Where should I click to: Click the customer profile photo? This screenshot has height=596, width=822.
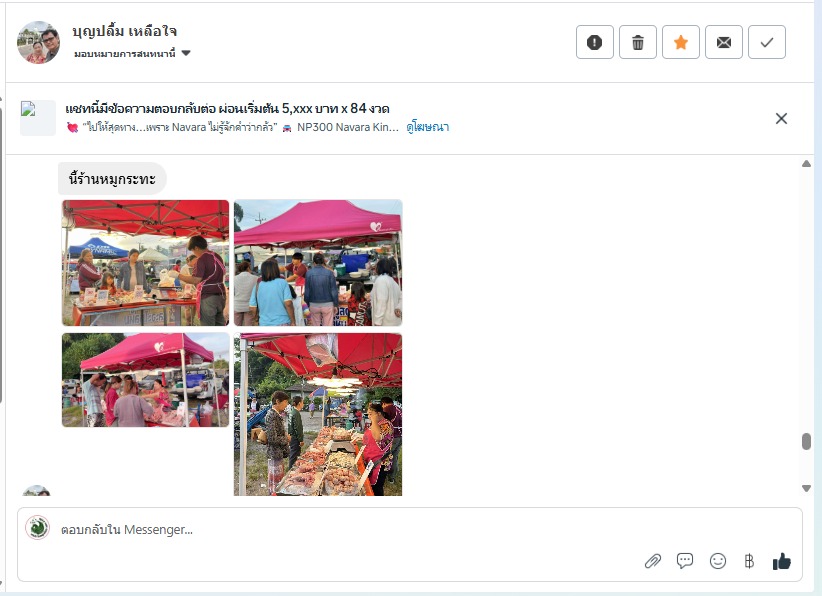pos(38,42)
